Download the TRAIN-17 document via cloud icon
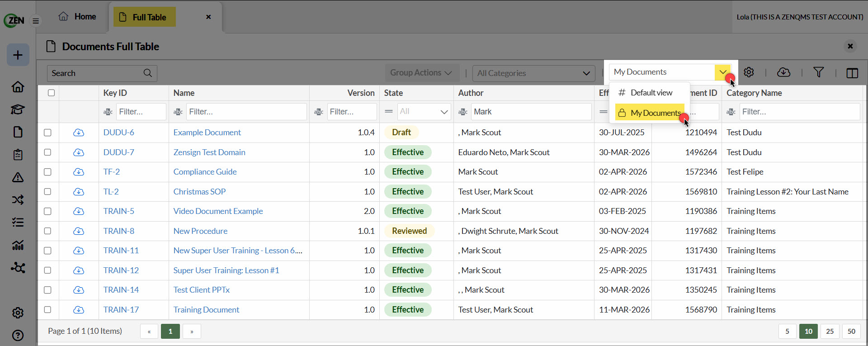 [79, 310]
